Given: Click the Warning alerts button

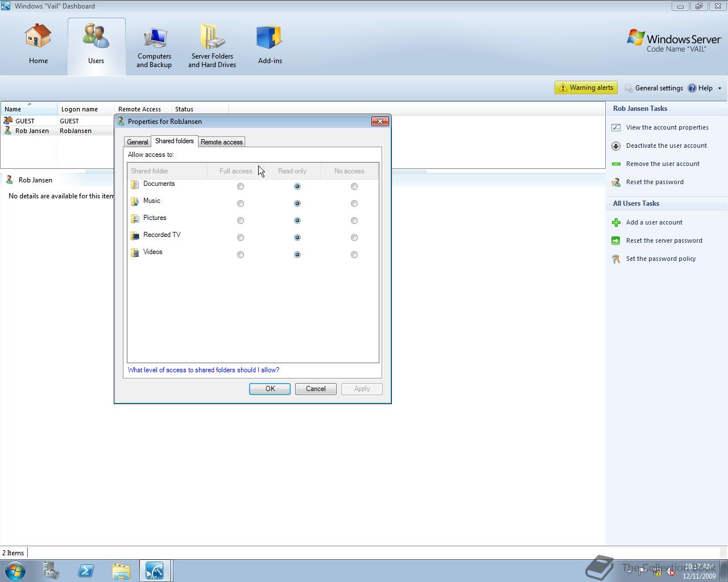Looking at the screenshot, I should click(x=586, y=88).
